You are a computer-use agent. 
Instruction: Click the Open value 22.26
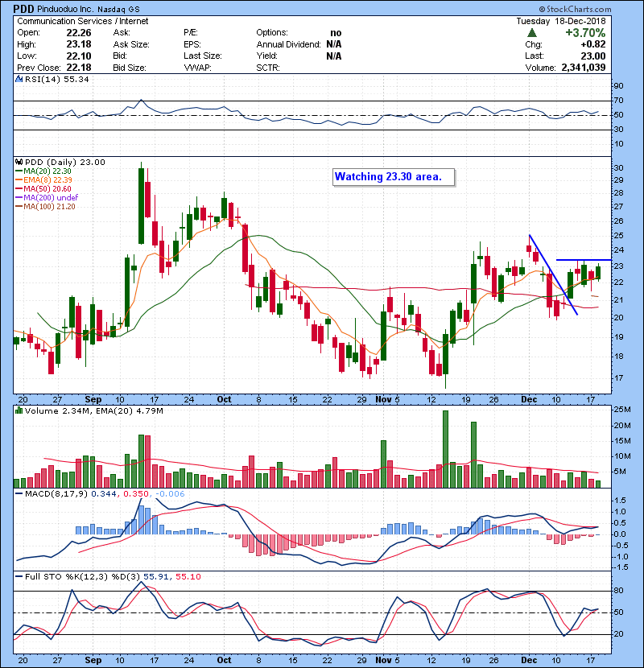(x=79, y=33)
